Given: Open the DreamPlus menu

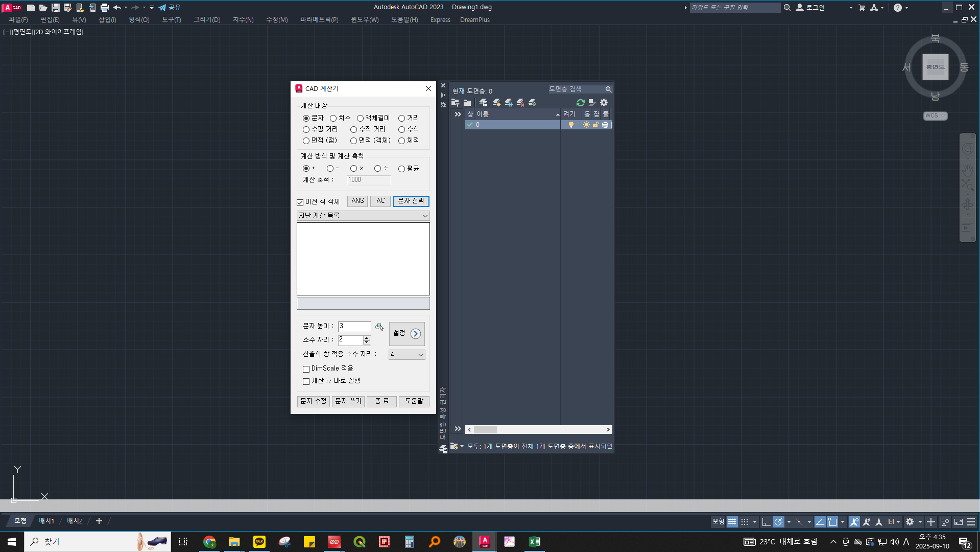Looking at the screenshot, I should [475, 20].
